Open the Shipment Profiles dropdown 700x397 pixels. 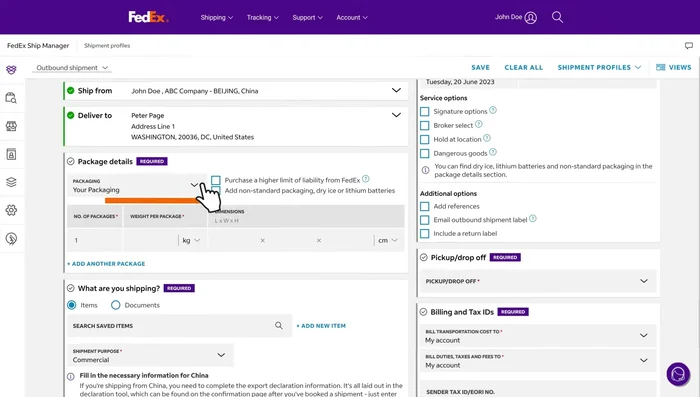(599, 67)
